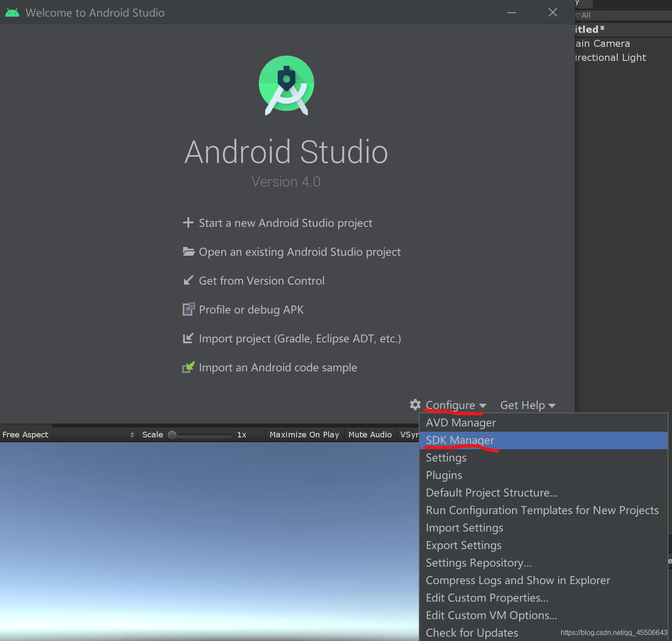Collapse the Configure dropdown
This screenshot has width=672, height=641.
pos(456,405)
